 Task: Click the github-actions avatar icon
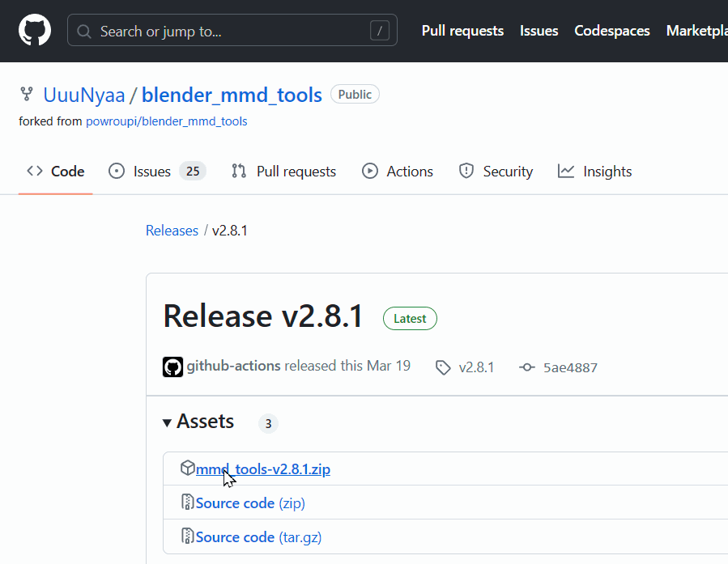coord(172,367)
